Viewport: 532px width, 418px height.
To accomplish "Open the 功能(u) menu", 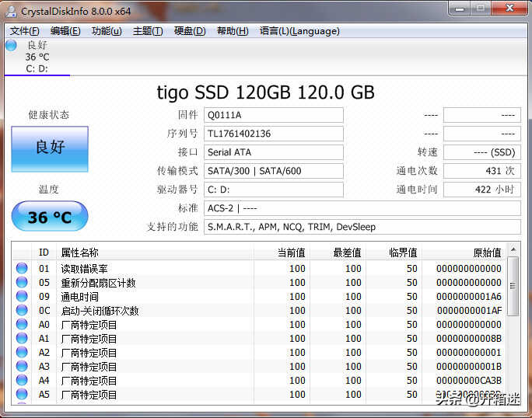I will pos(107,31).
